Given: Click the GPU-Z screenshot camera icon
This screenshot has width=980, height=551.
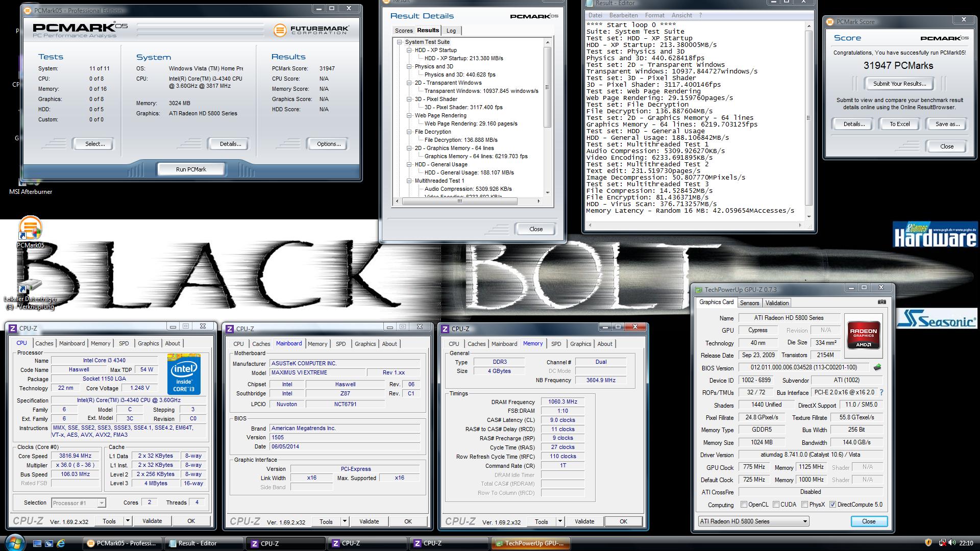Looking at the screenshot, I should click(882, 302).
